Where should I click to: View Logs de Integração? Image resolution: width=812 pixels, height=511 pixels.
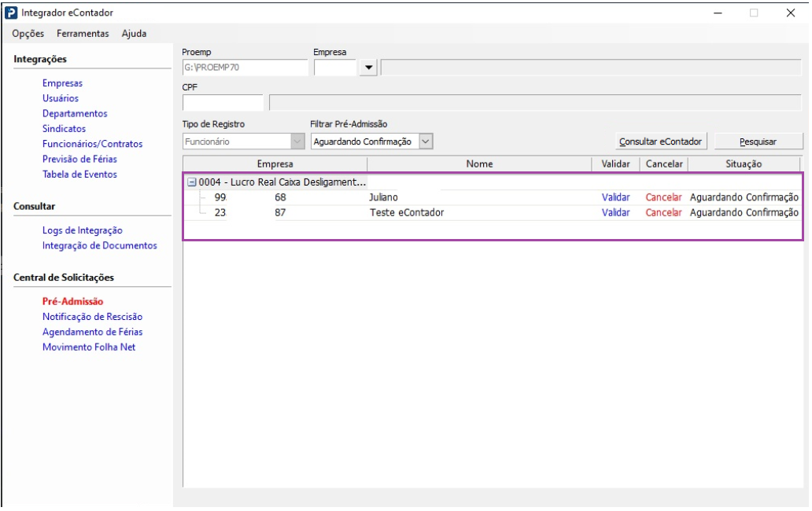[x=83, y=230]
